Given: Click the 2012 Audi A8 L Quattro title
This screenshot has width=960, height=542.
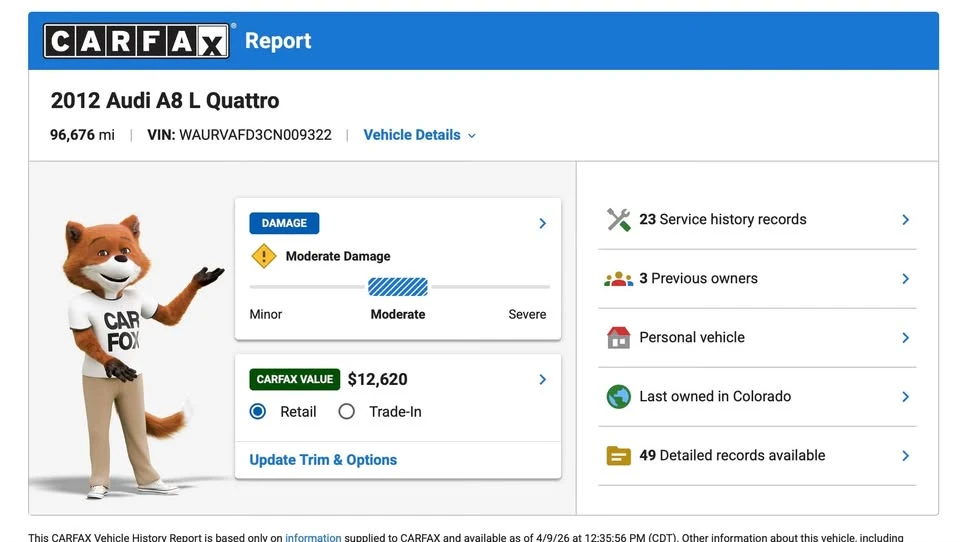Looking at the screenshot, I should click(x=165, y=100).
